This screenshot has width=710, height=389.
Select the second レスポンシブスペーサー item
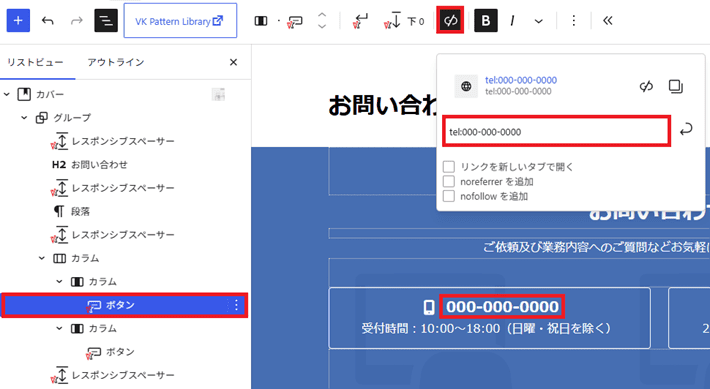pyautogui.click(x=123, y=188)
